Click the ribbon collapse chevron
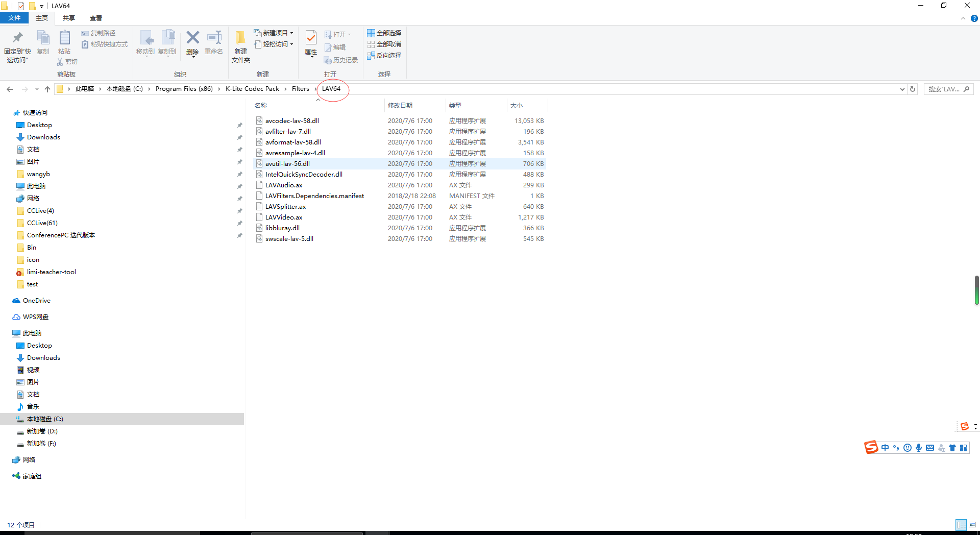Image resolution: width=980 pixels, height=535 pixels. [x=963, y=18]
